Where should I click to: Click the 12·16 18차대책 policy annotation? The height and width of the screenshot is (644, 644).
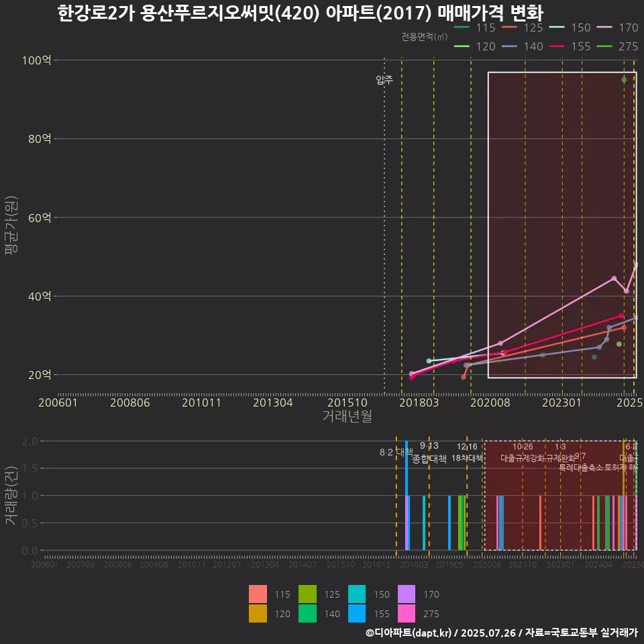point(467,452)
